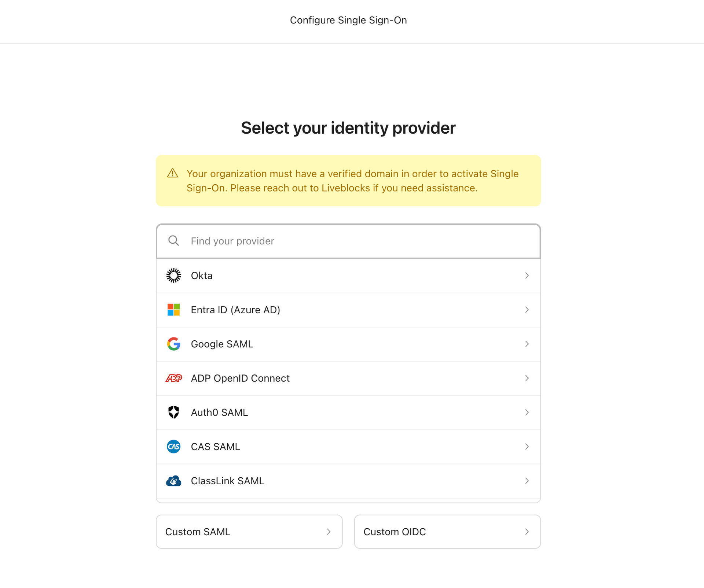704x588 pixels.
Task: Click the Auth0 shield icon
Action: [173, 412]
